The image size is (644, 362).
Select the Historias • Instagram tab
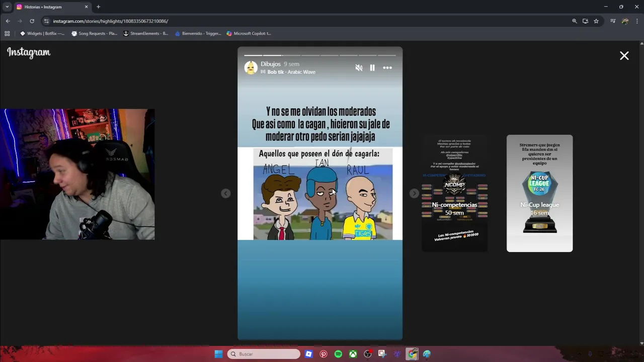pos(52,7)
